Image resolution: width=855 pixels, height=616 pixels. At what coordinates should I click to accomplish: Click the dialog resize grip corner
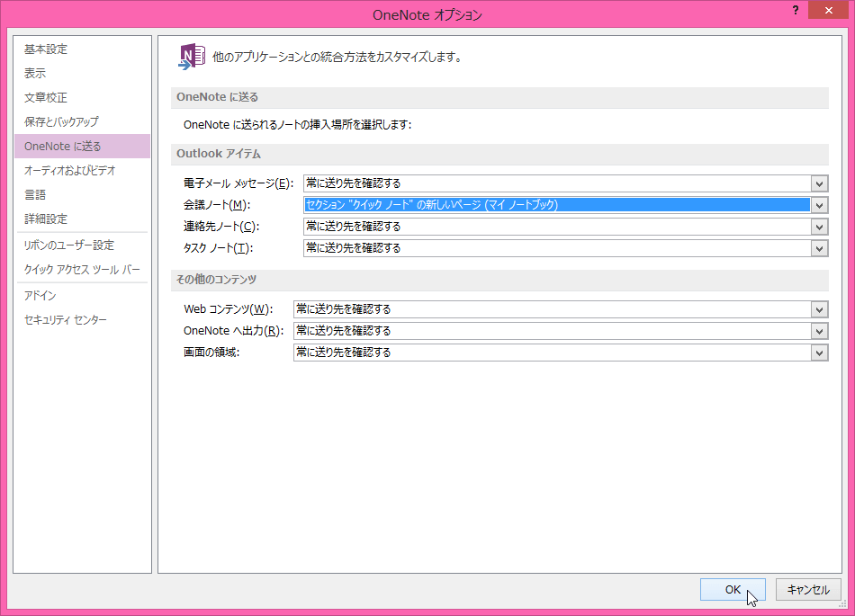(843, 603)
